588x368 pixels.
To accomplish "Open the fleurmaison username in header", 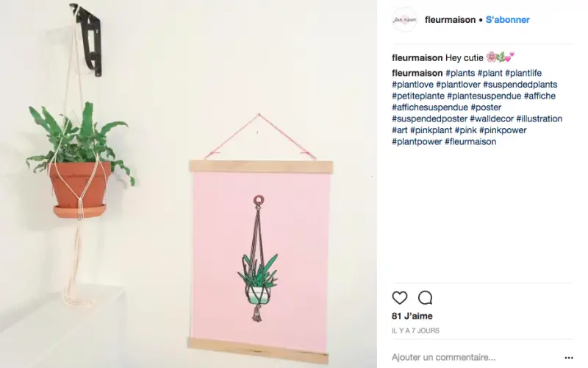I will click(x=450, y=20).
